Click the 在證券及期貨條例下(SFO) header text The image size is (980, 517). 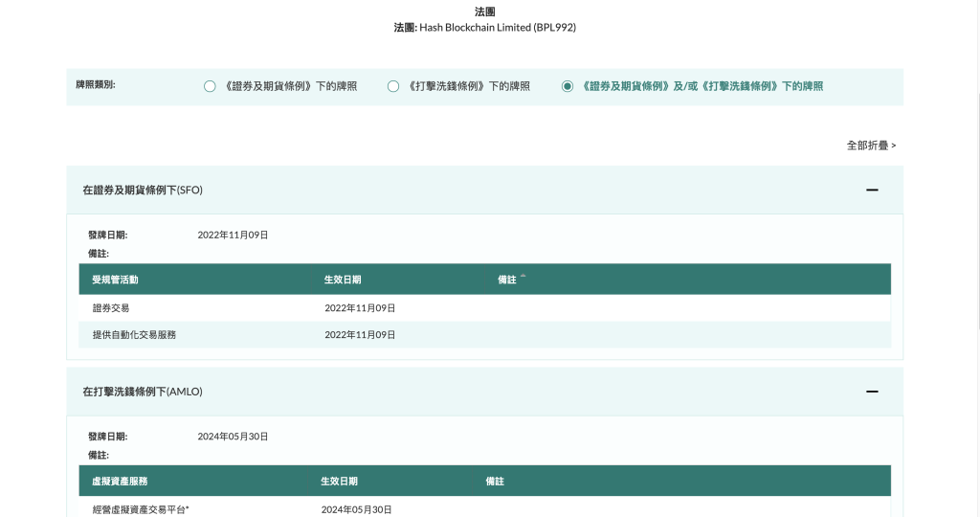(x=143, y=191)
